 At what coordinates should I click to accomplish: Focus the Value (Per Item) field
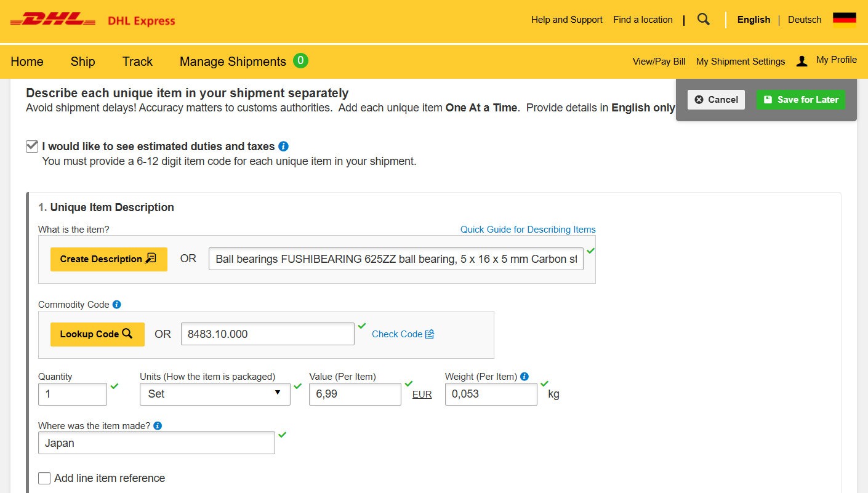click(x=355, y=394)
